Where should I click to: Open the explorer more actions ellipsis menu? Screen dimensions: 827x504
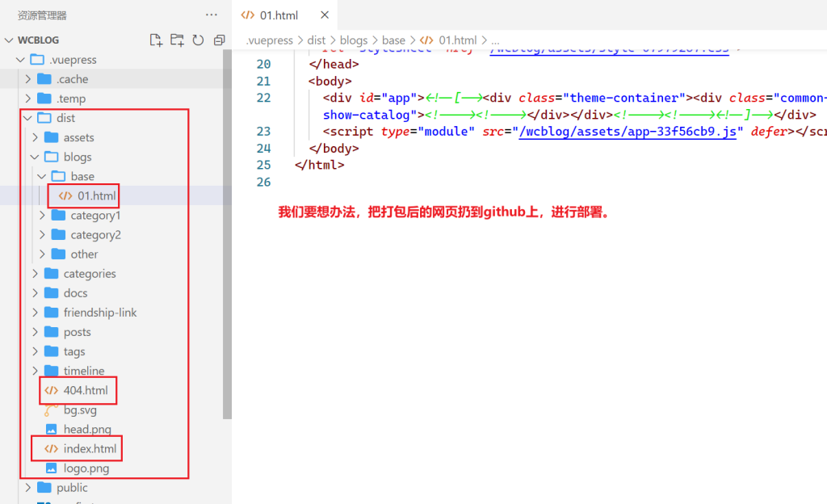[212, 15]
